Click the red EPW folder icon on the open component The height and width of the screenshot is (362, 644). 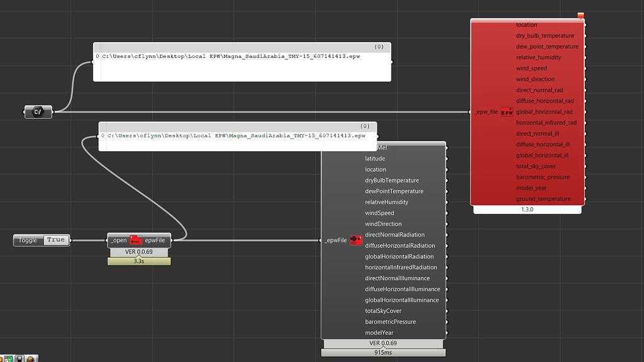[x=136, y=240]
